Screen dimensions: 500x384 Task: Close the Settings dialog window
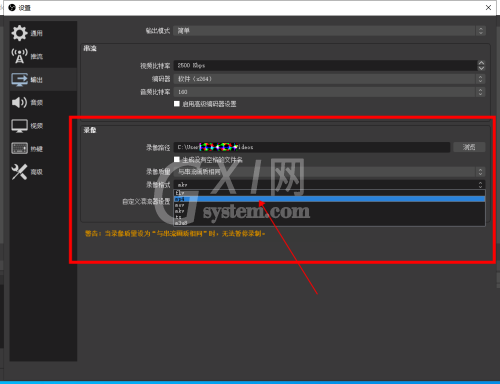(x=488, y=7)
